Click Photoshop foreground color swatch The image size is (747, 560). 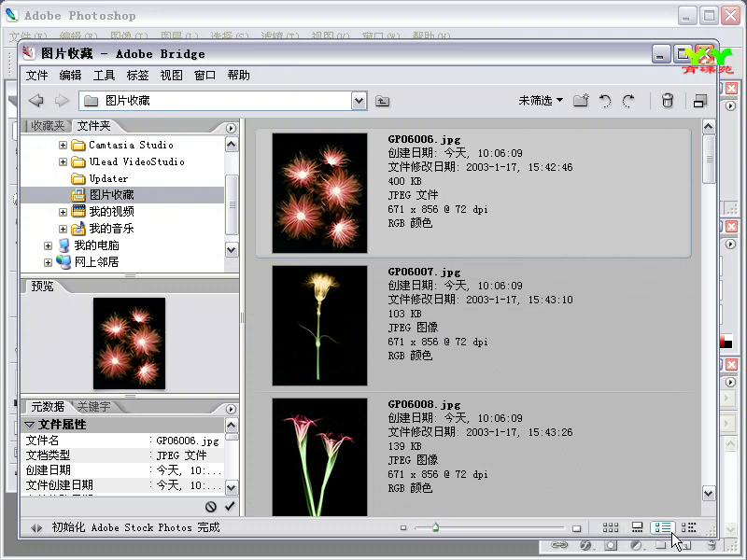coord(724,340)
